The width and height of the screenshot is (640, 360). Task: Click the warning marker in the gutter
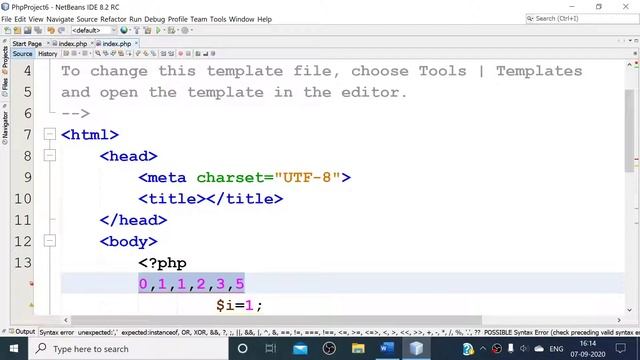coord(31,304)
